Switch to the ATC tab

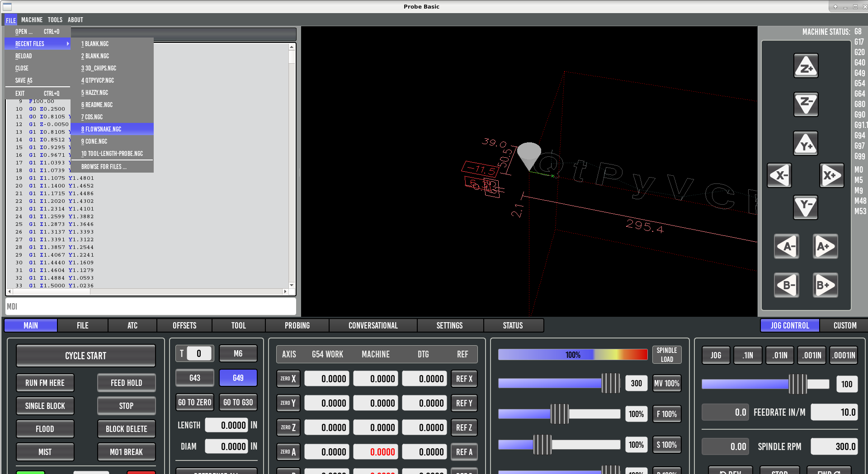coord(132,325)
